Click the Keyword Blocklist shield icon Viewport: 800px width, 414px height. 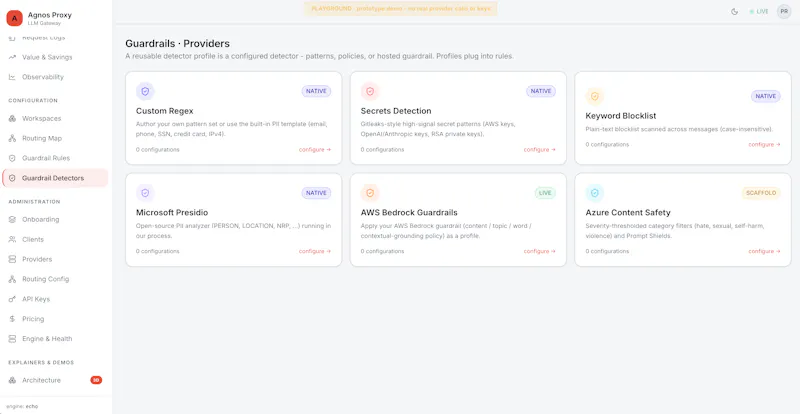click(x=595, y=96)
